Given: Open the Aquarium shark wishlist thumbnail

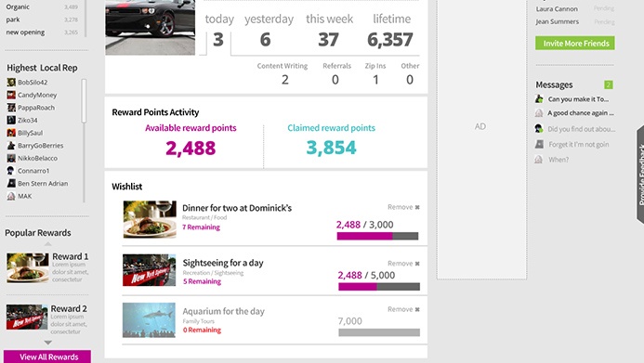Looking at the screenshot, I should pyautogui.click(x=149, y=320).
